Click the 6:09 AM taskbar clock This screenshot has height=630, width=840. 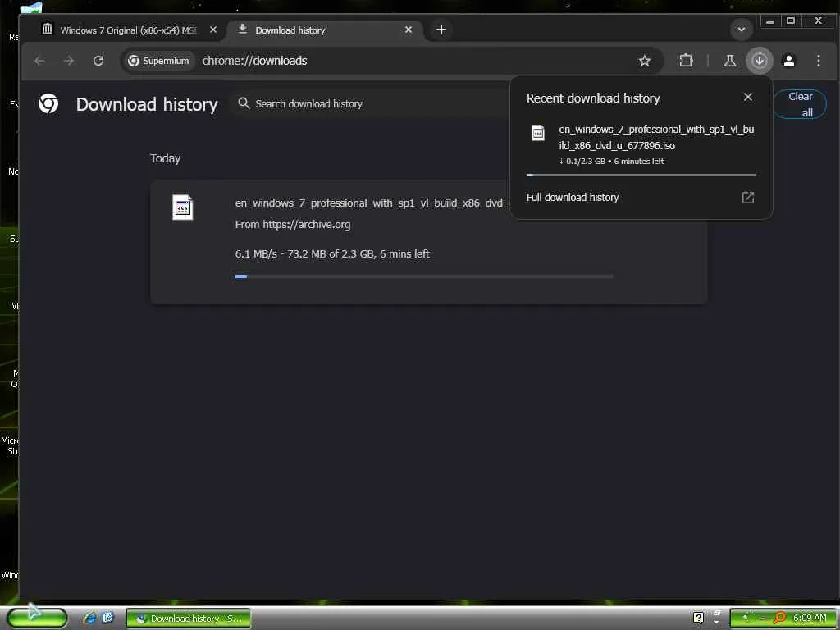coord(810,619)
